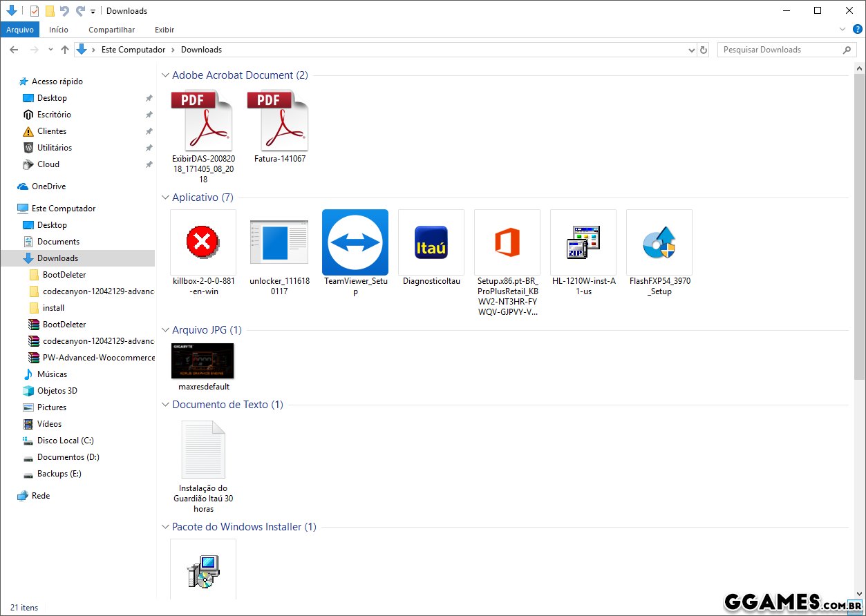
Task: Select the maxresdefault JPG thumbnail
Action: [x=203, y=360]
